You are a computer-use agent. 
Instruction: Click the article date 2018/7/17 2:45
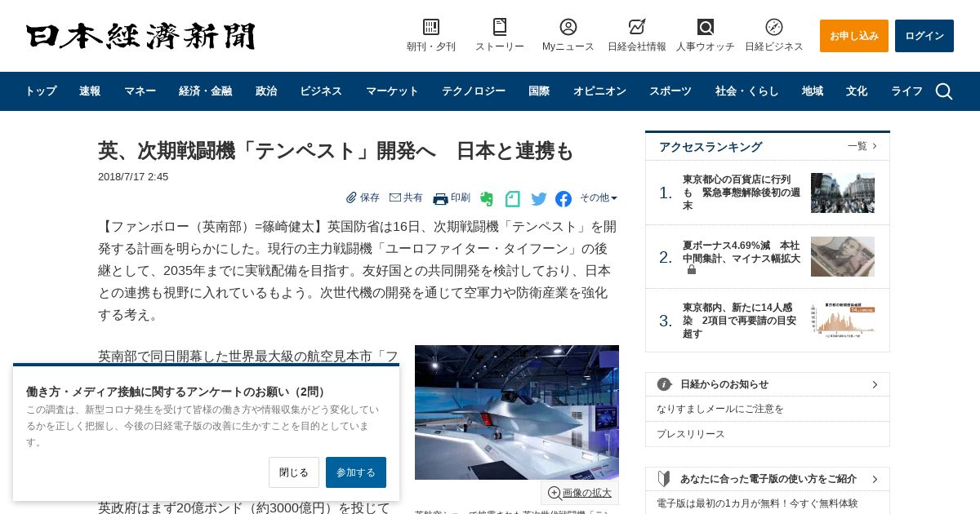click(x=133, y=176)
